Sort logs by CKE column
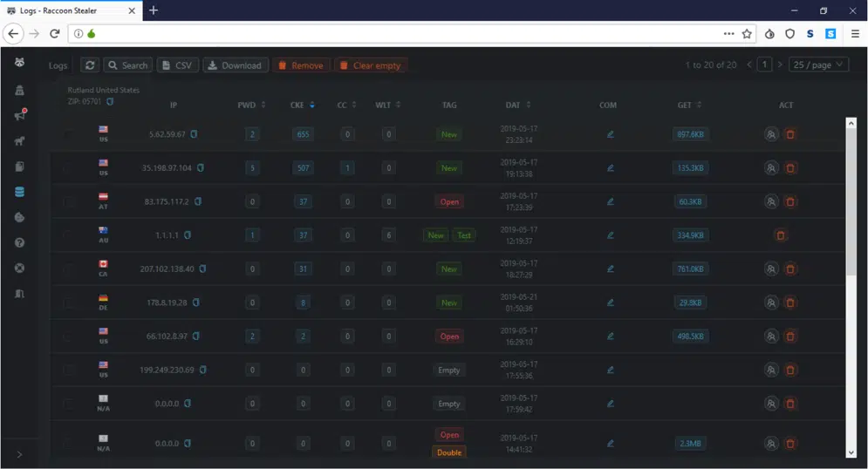The height and width of the screenshot is (469, 868). tap(312, 105)
